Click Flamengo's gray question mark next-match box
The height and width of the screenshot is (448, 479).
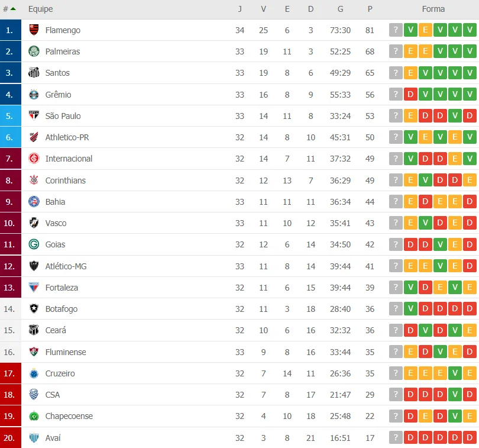tap(396, 30)
